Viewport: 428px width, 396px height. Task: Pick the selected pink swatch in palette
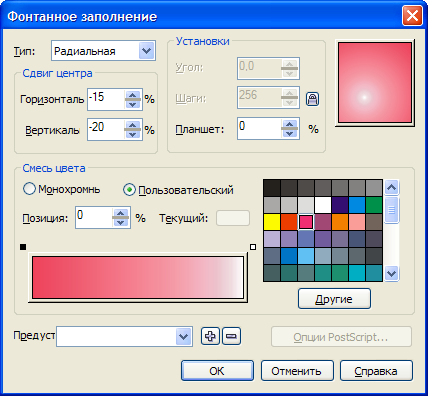coord(306,222)
